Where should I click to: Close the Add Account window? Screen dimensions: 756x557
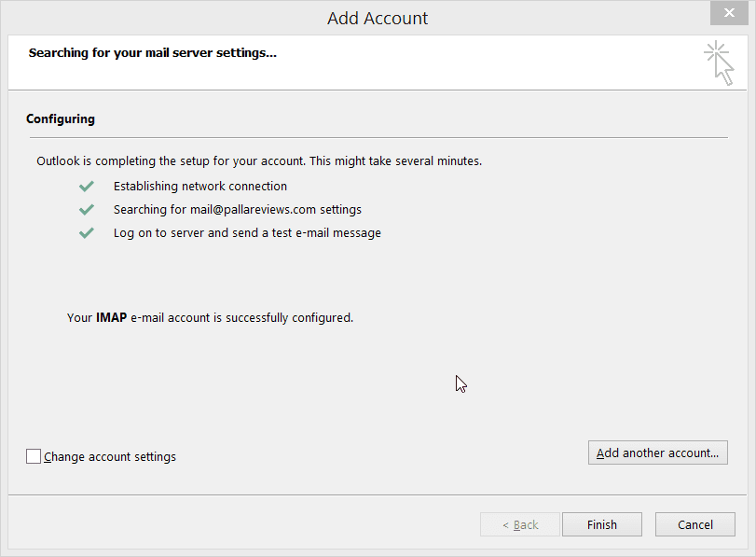click(729, 13)
